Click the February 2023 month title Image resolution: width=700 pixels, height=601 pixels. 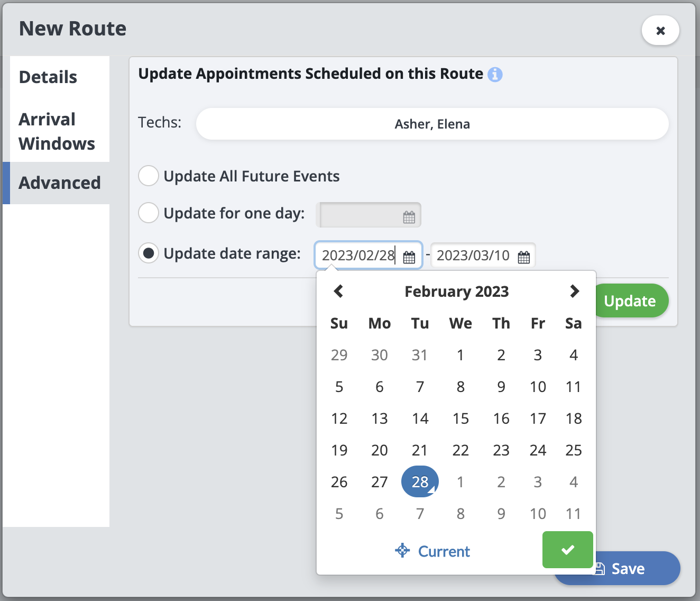(456, 292)
